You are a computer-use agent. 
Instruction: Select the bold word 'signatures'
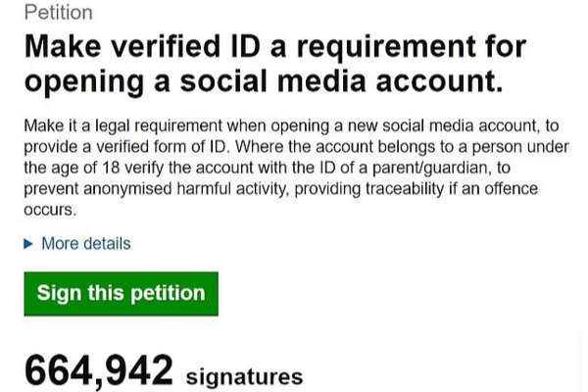(x=244, y=377)
